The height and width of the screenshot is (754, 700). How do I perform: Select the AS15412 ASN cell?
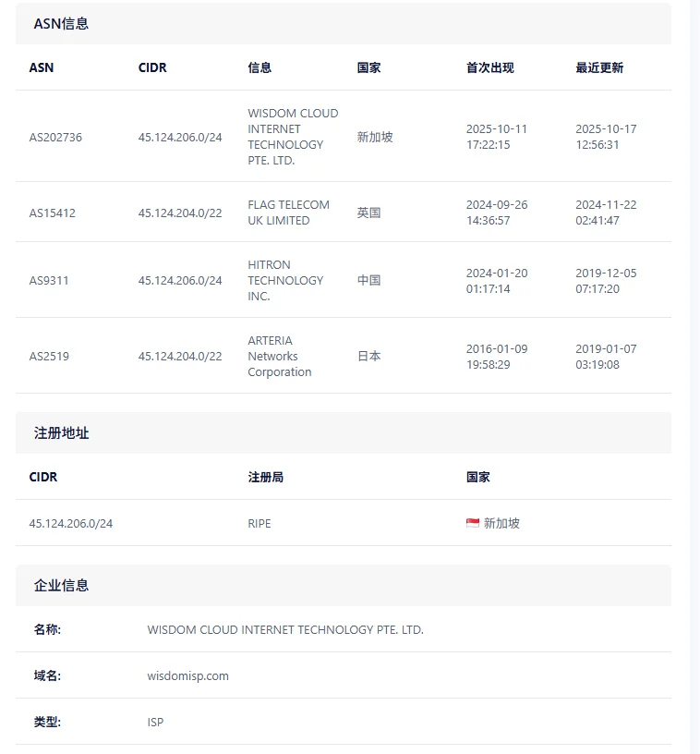coord(53,213)
